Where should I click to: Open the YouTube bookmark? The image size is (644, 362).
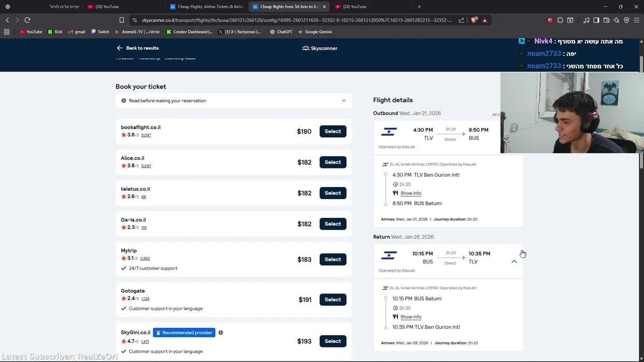tap(31, 32)
